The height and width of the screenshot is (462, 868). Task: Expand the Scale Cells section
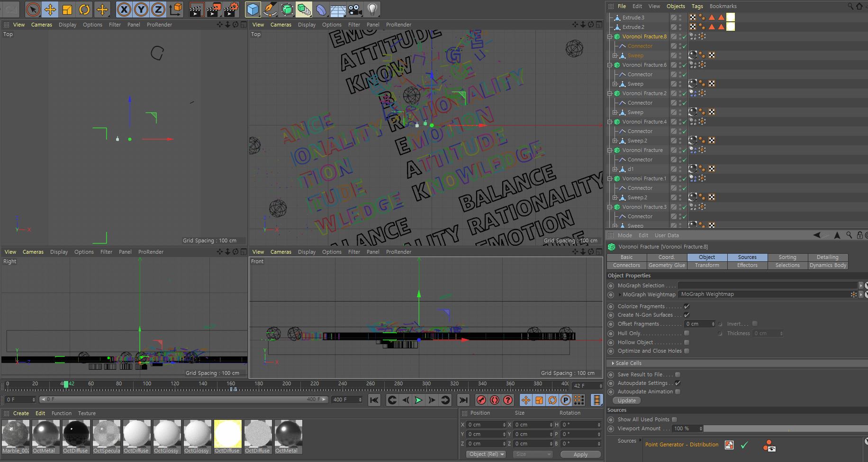point(613,363)
